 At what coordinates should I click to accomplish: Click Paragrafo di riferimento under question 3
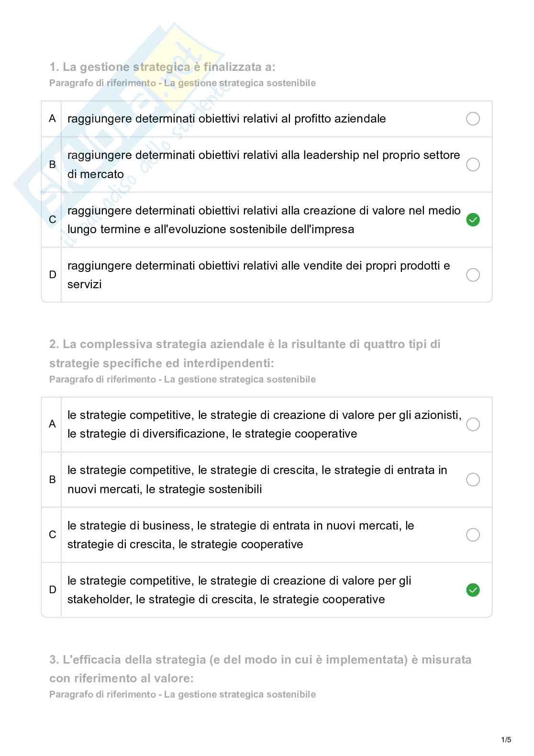pos(182,694)
